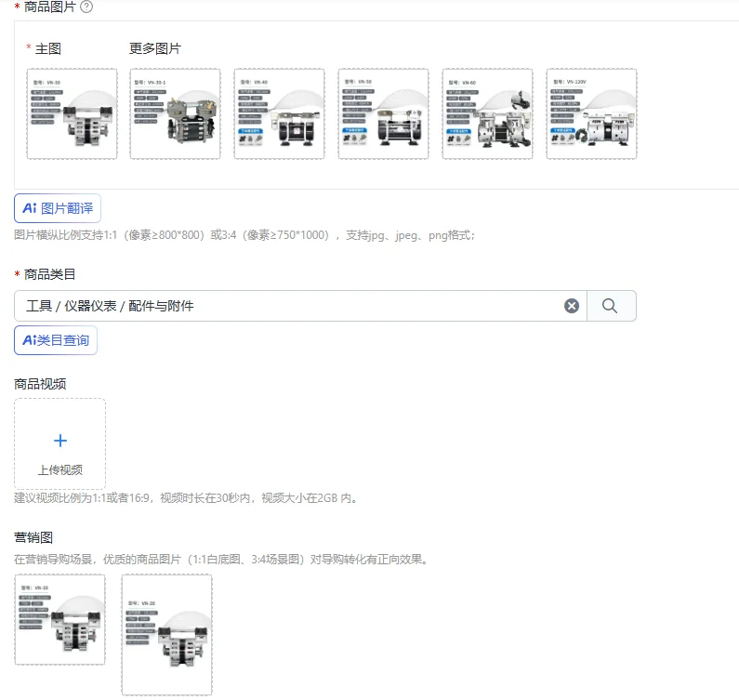
Task: Click the 商品类目 field label
Action: pyautogui.click(x=49, y=274)
